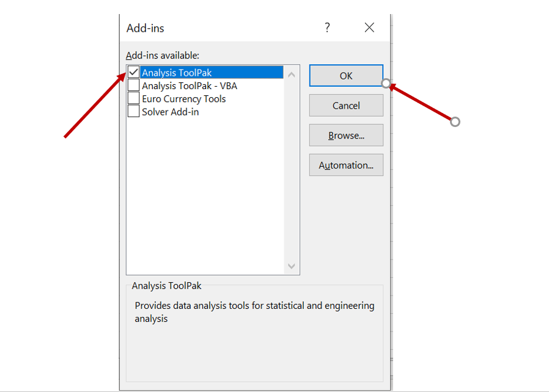Check the Euro Currency Tools box
Image resolution: width=549 pixels, height=392 pixels.
tap(133, 98)
